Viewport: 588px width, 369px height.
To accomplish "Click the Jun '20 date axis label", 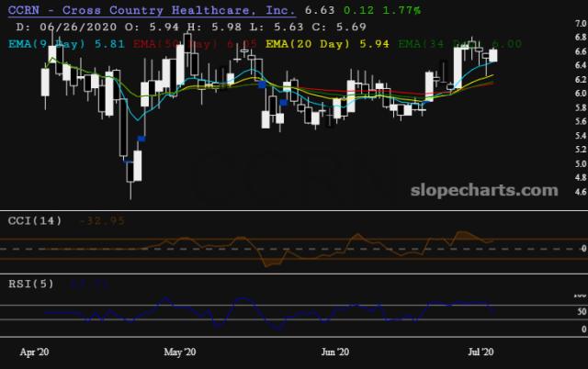I will pos(334,352).
